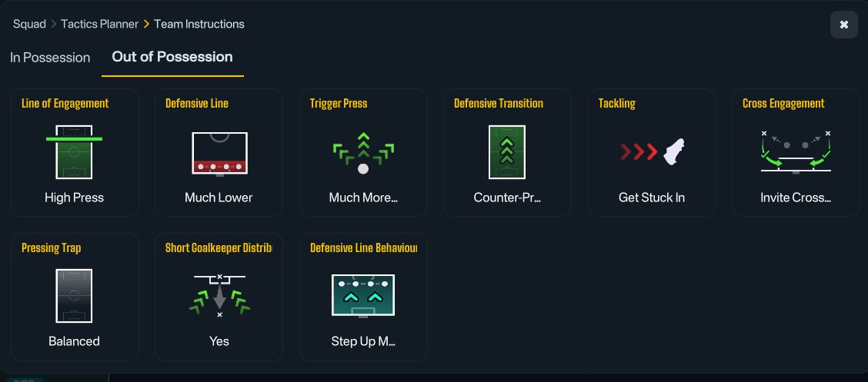
Task: Change the High Press setting
Action: click(x=74, y=198)
